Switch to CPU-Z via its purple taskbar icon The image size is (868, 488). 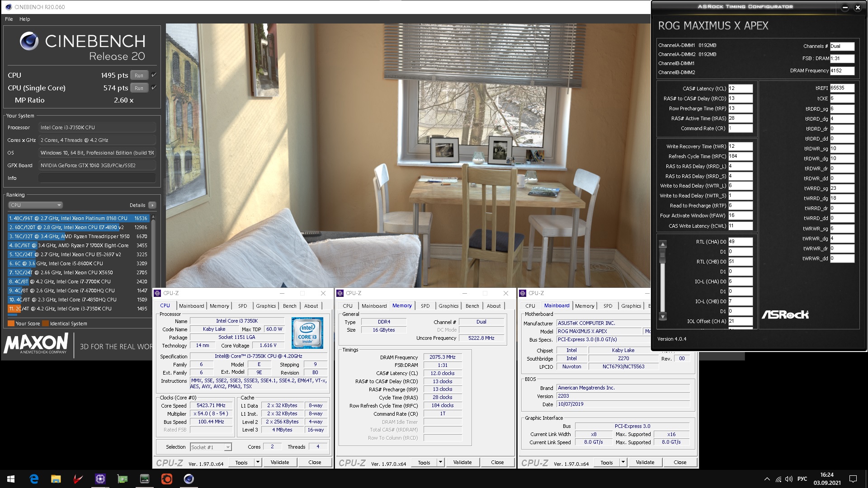[x=100, y=479]
